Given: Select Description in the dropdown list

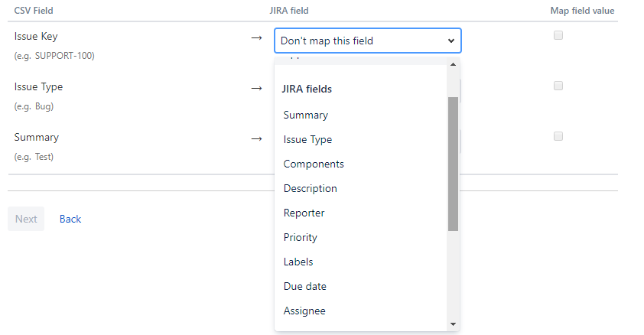Looking at the screenshot, I should [310, 188].
